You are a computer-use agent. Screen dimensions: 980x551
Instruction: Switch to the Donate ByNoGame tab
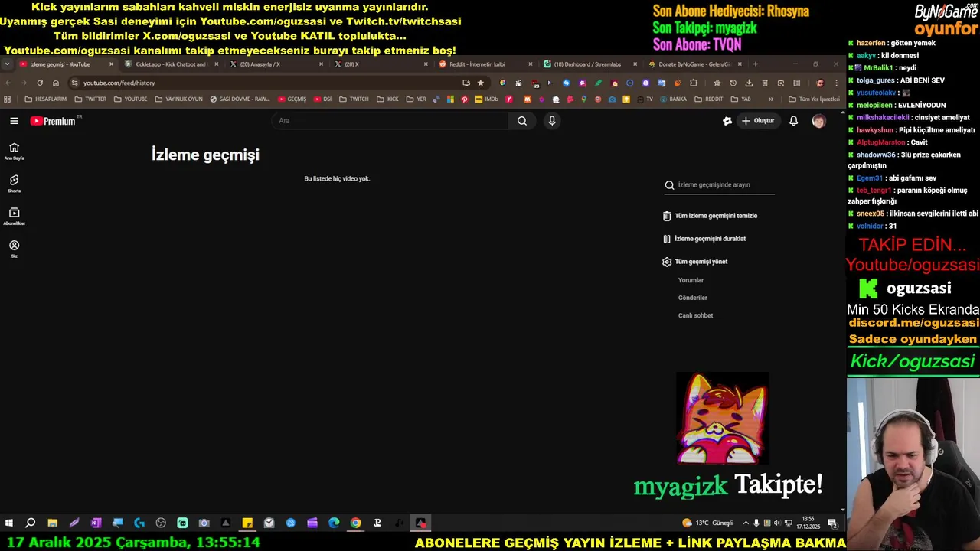tap(694, 64)
